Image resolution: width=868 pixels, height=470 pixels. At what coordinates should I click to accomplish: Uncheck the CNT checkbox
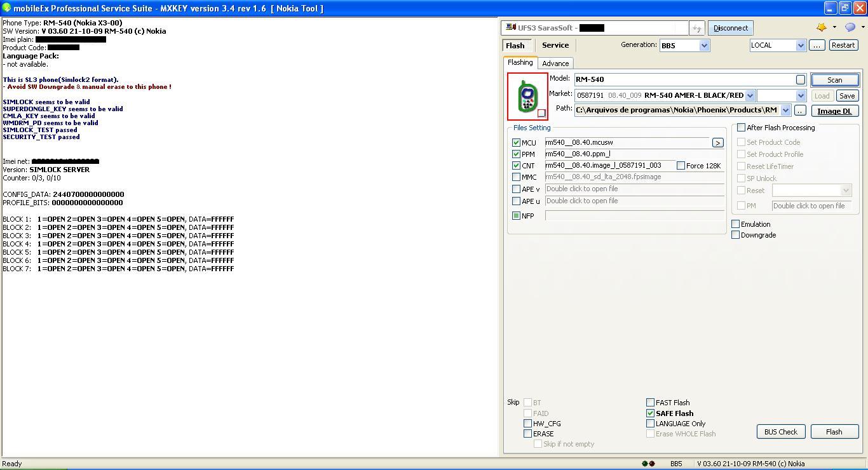tap(516, 166)
